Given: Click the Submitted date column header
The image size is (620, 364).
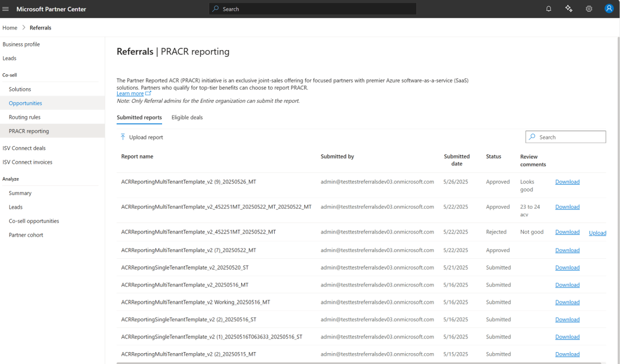Looking at the screenshot, I should tap(457, 160).
